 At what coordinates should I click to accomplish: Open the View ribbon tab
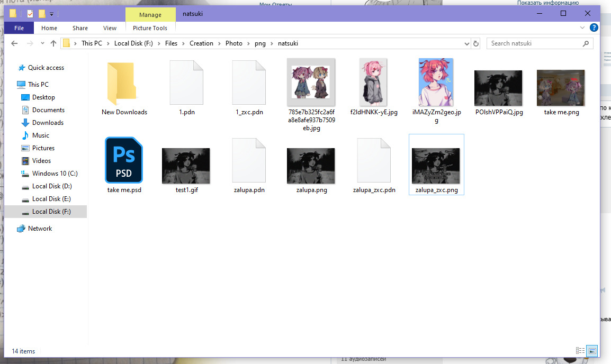(x=110, y=28)
